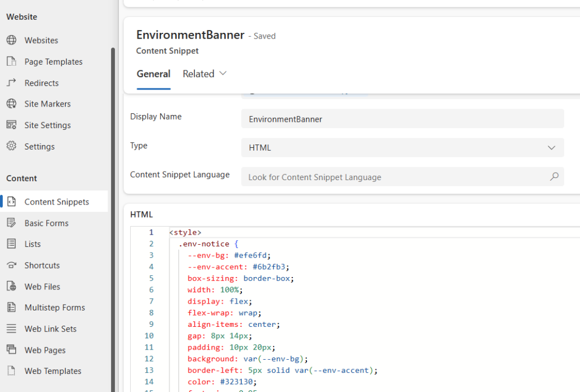Click the Multistep Forms icon
This screenshot has height=392, width=580.
(x=11, y=308)
